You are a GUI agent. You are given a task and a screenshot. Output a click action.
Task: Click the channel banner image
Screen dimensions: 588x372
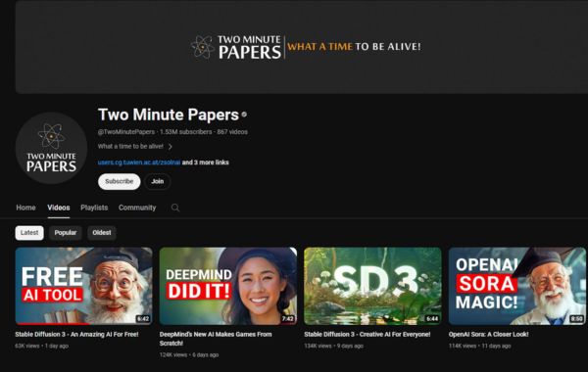(302, 46)
